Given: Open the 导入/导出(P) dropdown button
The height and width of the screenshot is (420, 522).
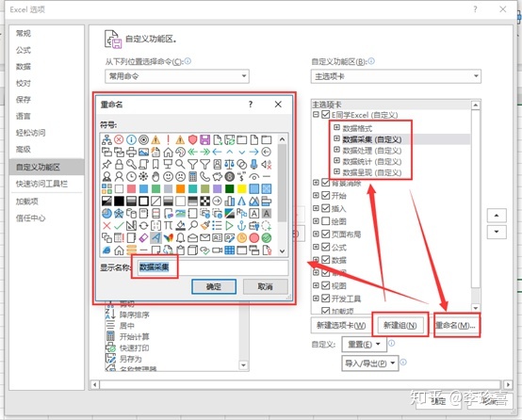Looking at the screenshot, I should coord(370,363).
